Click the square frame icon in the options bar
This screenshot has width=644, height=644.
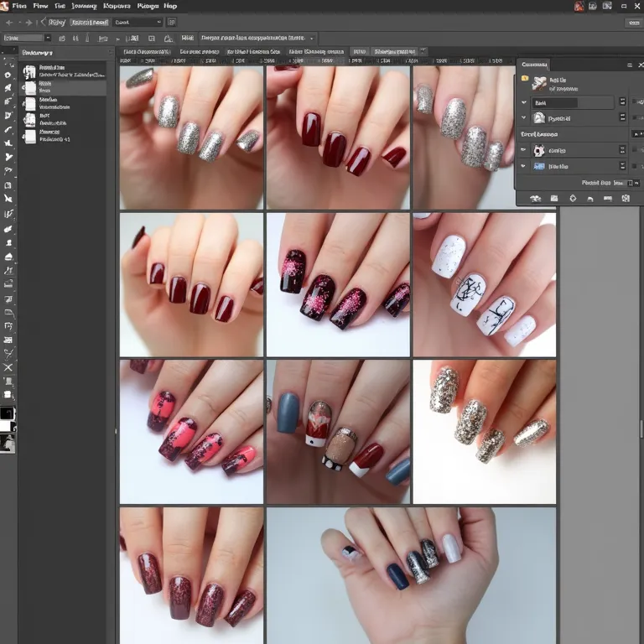point(152,39)
